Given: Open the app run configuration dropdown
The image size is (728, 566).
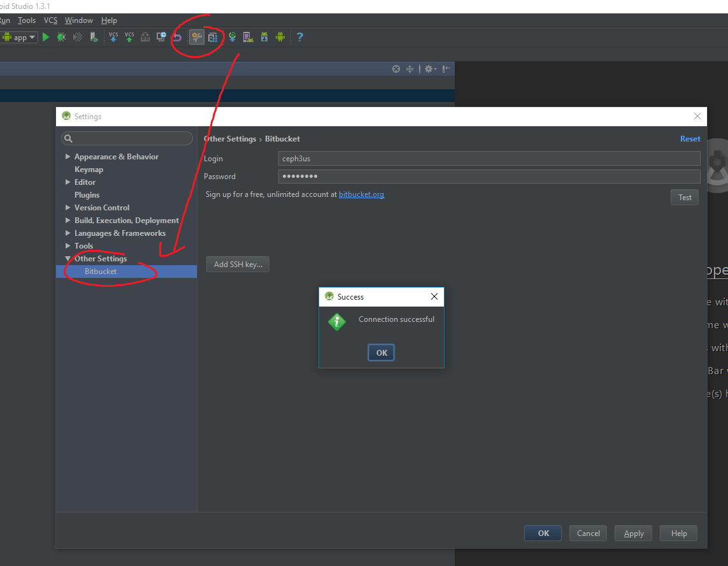Looking at the screenshot, I should coord(19,36).
